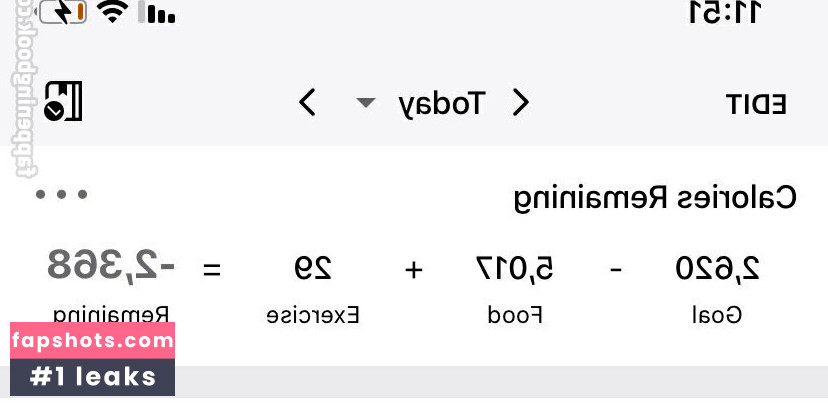Tap the diary complete icon in header
Image resolution: width=828 pixels, height=406 pixels.
pyautogui.click(x=62, y=102)
